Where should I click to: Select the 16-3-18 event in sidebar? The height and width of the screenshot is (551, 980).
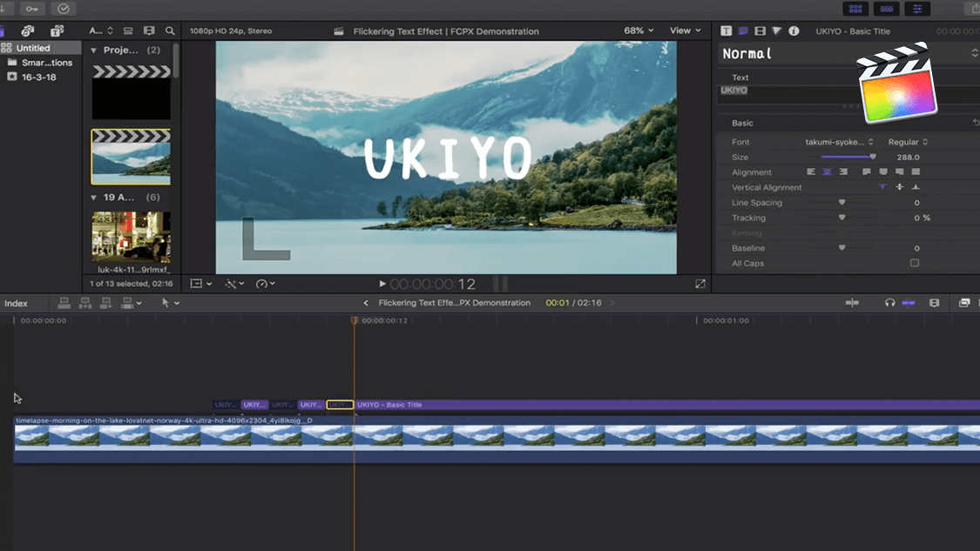tap(38, 77)
